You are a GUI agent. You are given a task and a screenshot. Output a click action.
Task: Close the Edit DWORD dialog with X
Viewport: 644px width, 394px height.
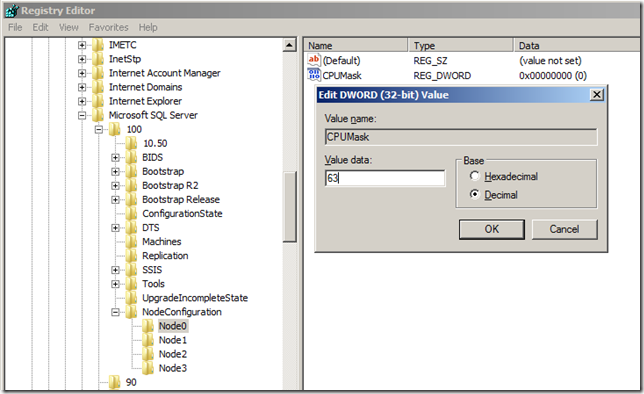pyautogui.click(x=596, y=95)
